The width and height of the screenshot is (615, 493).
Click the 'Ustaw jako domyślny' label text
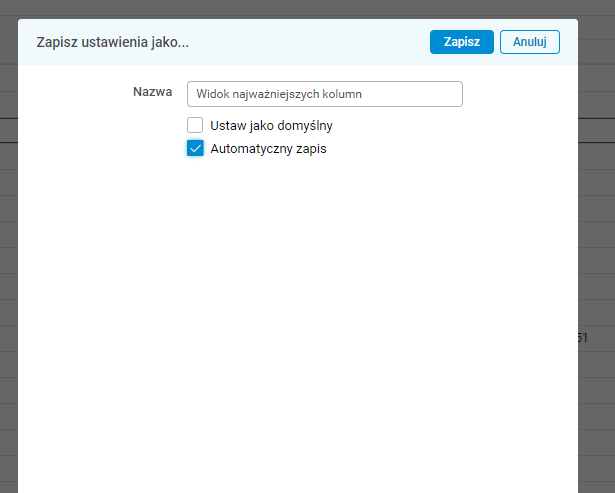[271, 126]
